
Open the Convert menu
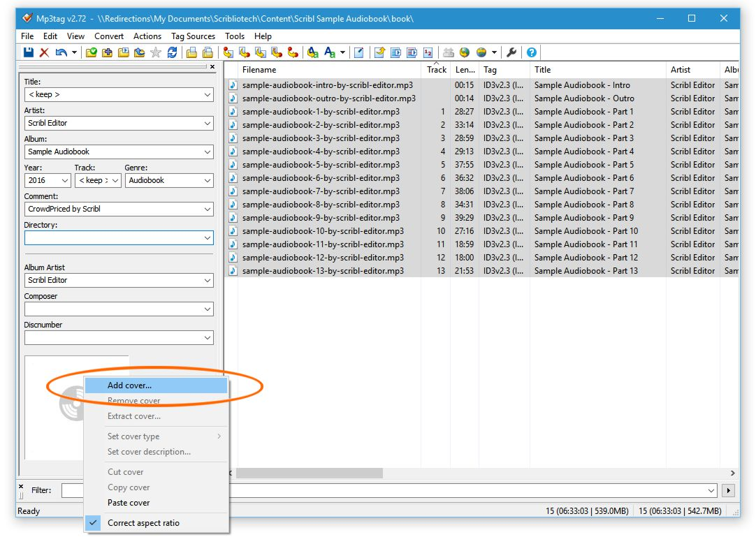click(x=109, y=36)
